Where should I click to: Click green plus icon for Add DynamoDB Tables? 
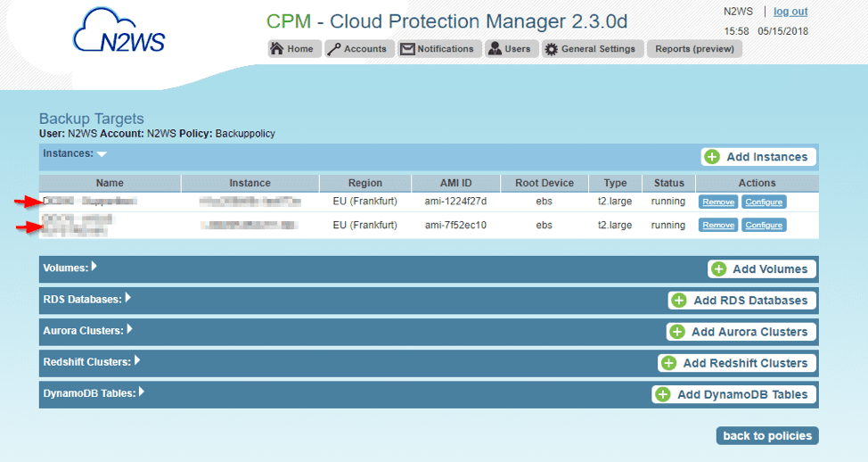point(663,394)
